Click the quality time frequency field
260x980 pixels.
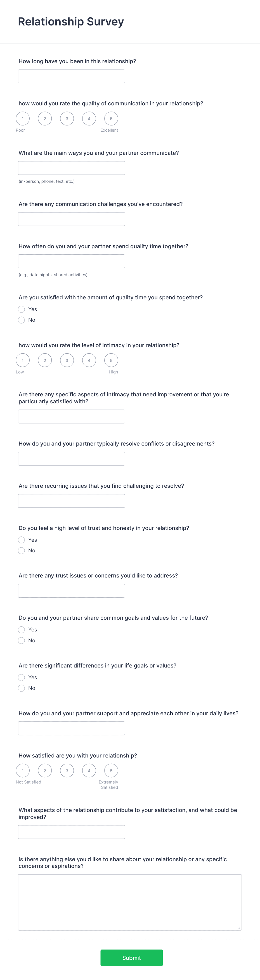click(71, 261)
